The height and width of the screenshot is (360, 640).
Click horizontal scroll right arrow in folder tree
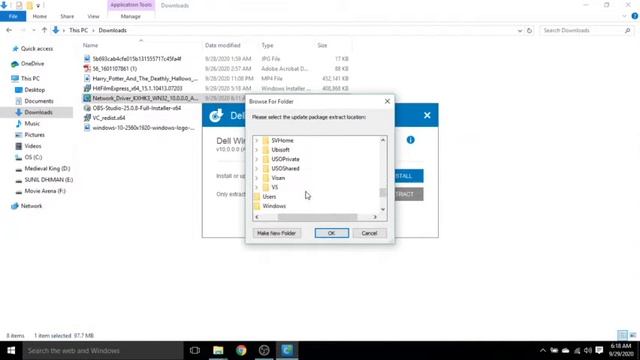point(375,217)
